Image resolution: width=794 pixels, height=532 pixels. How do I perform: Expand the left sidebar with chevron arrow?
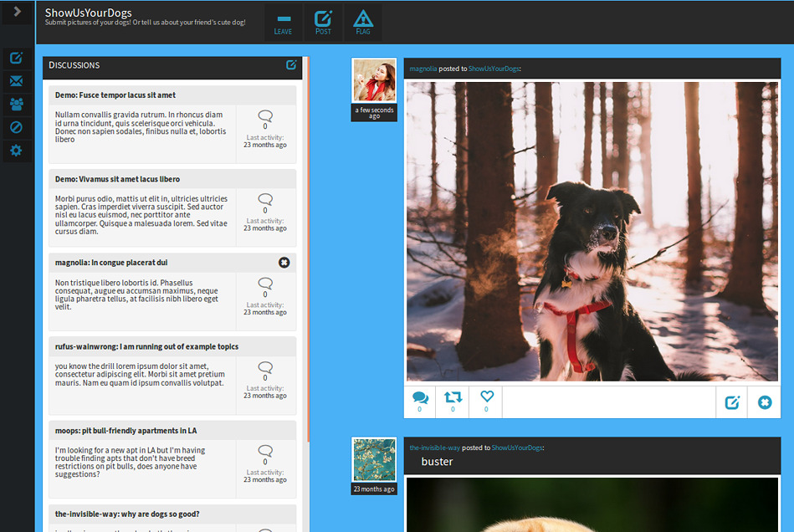[18, 12]
